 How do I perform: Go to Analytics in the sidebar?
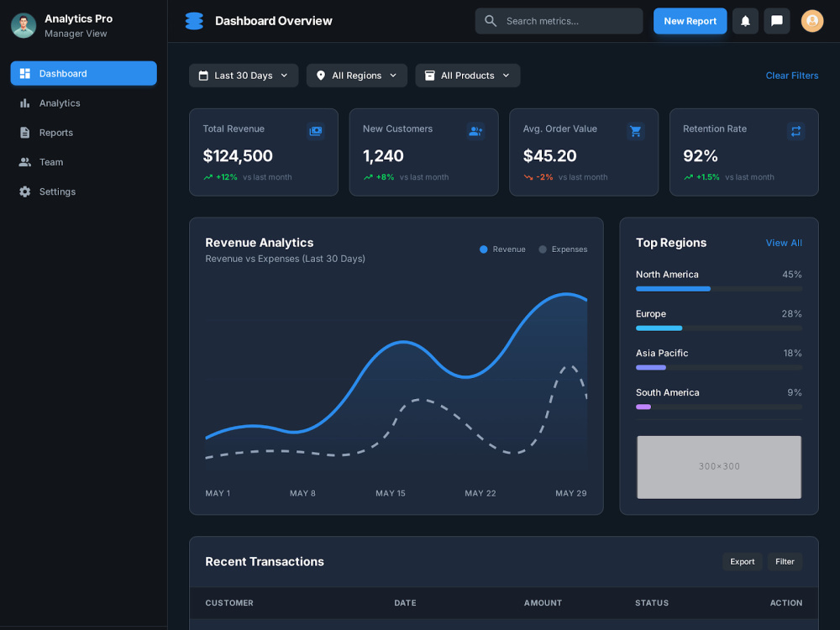point(83,102)
